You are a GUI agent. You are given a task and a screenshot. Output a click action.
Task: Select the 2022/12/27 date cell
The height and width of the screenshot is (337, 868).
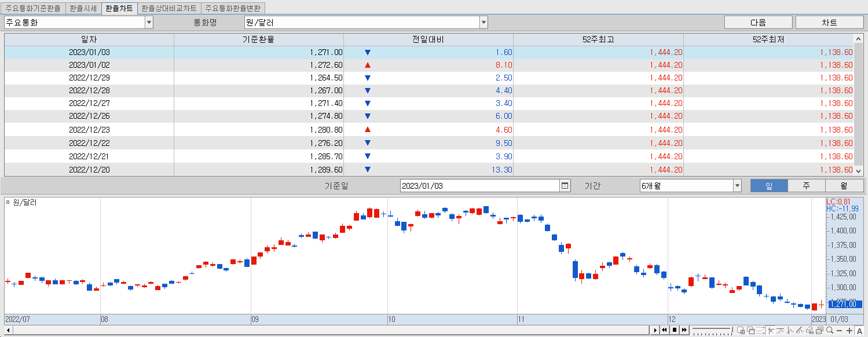coord(89,103)
